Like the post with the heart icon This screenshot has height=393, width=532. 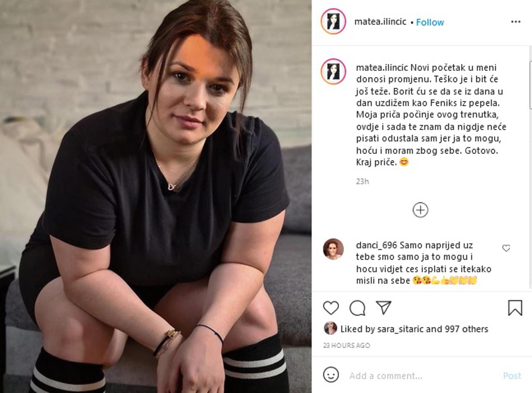coord(331,308)
